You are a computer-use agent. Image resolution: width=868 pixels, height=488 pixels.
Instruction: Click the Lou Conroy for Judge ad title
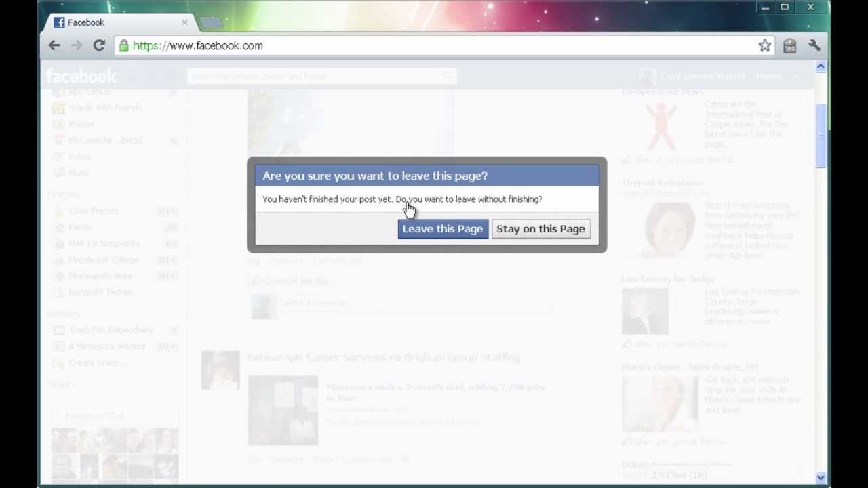(668, 279)
